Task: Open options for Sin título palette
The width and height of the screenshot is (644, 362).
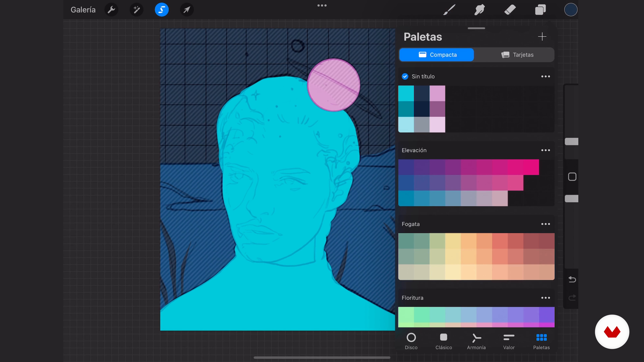Action: [x=546, y=76]
